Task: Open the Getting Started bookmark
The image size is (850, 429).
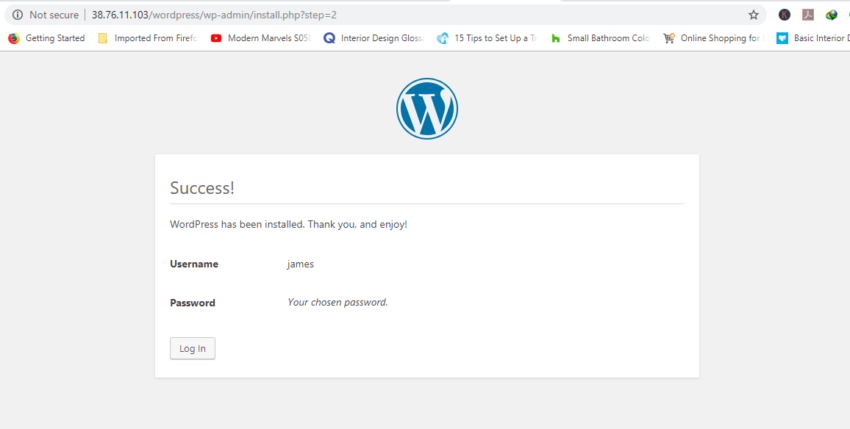Action: (x=47, y=38)
